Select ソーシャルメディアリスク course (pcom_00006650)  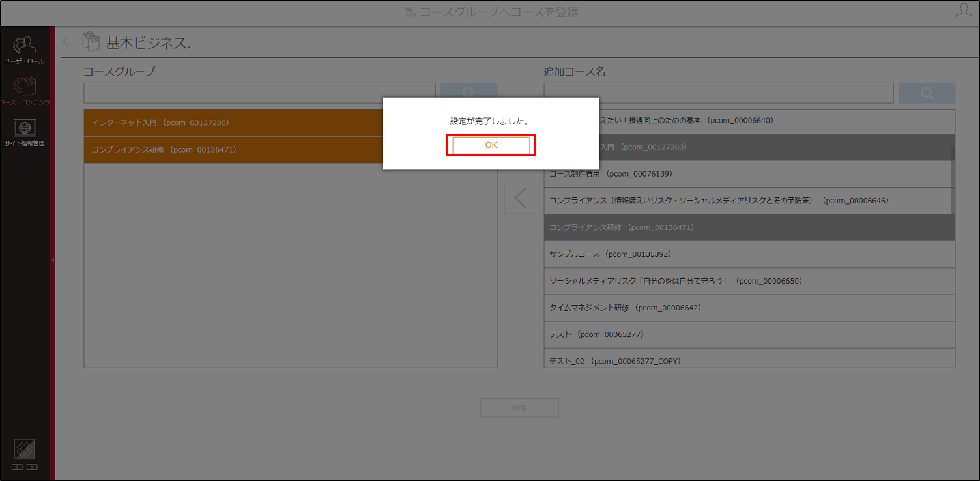pyautogui.click(x=749, y=281)
